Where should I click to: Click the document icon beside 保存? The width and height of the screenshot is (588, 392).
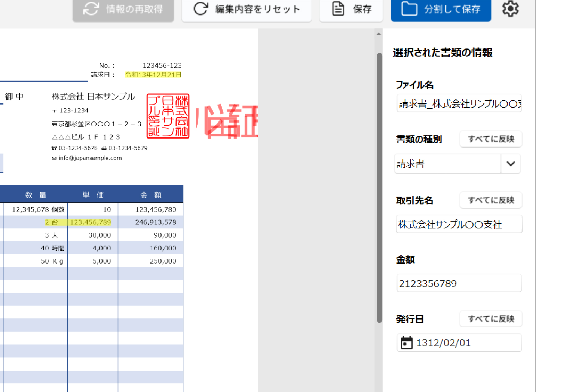(x=337, y=10)
